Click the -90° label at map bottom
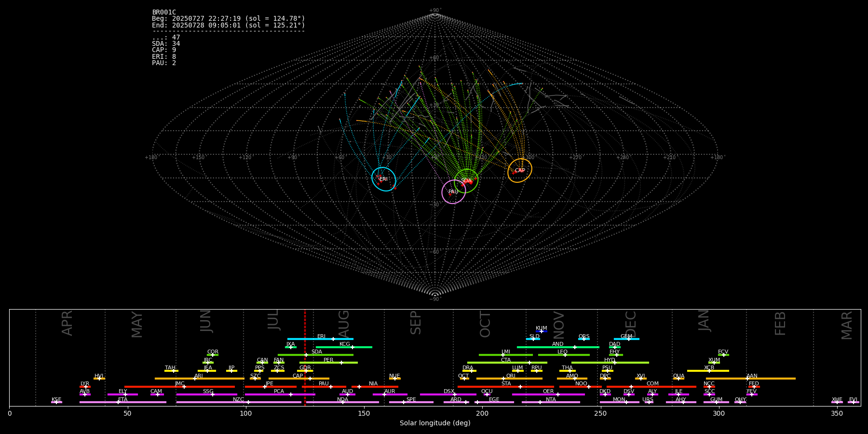This screenshot has width=868, height=434. pyautogui.click(x=435, y=299)
